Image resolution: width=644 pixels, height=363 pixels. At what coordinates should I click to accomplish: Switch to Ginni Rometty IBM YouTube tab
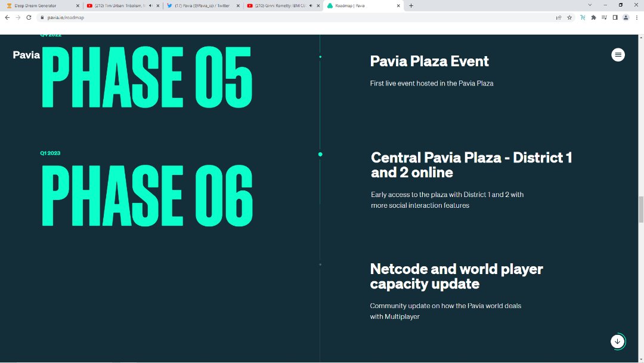[283, 6]
